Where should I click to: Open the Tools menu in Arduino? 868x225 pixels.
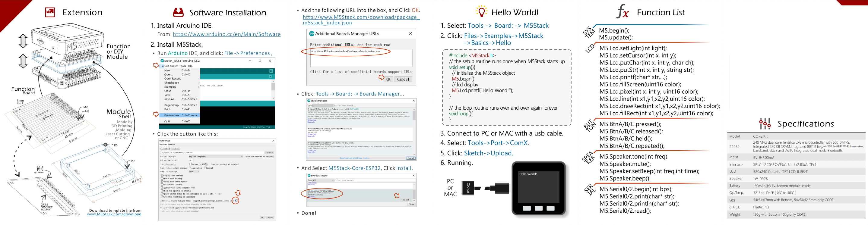pyautogui.click(x=182, y=66)
